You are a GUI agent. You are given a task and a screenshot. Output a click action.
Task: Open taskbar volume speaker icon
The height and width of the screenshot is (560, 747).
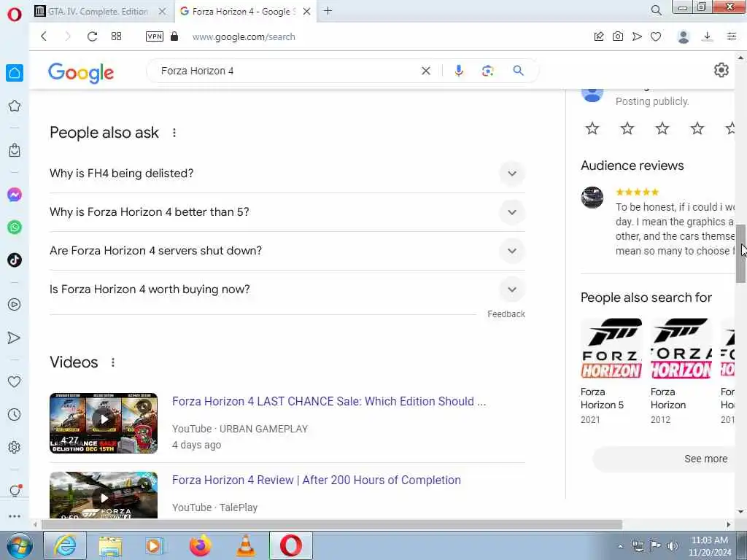tap(673, 545)
